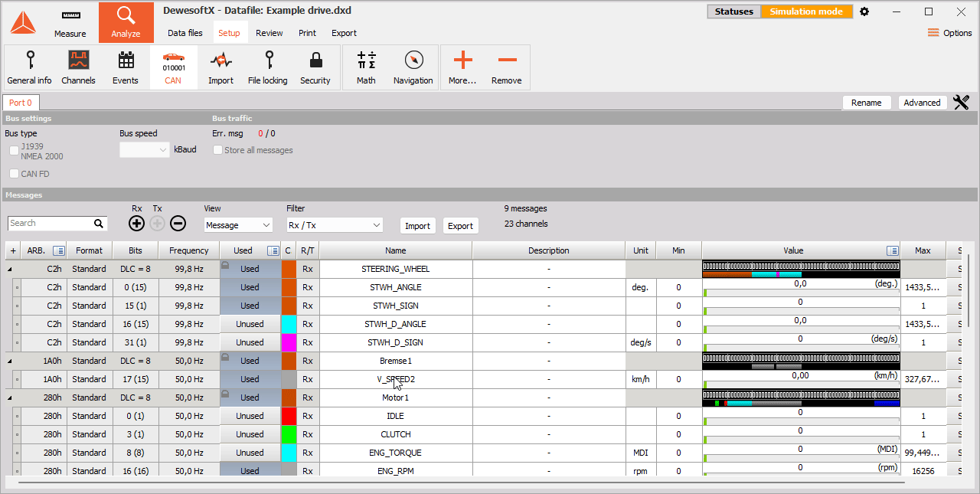Toggle the CAN FD checkbox
This screenshot has height=494, width=980.
pyautogui.click(x=14, y=174)
